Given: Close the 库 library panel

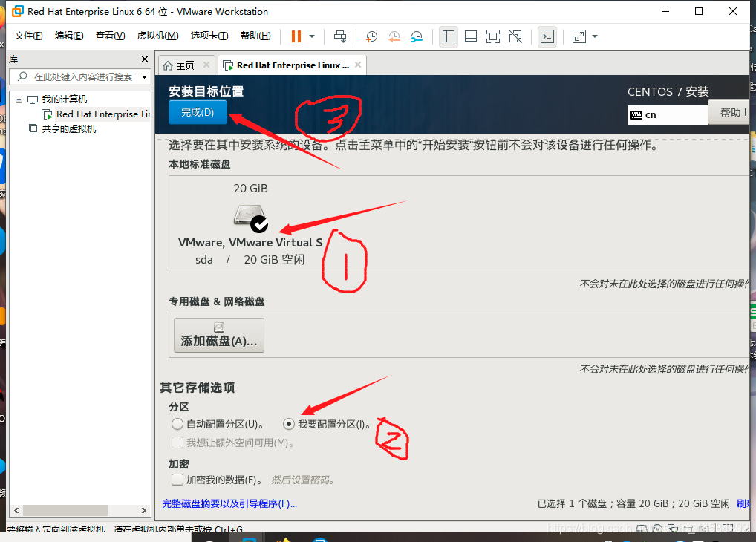Looking at the screenshot, I should 145,59.
